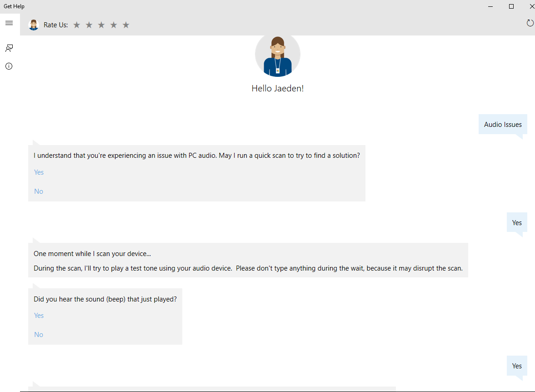The width and height of the screenshot is (535, 392).
Task: Click the Hello Jaeden greeting text
Action: (278, 89)
